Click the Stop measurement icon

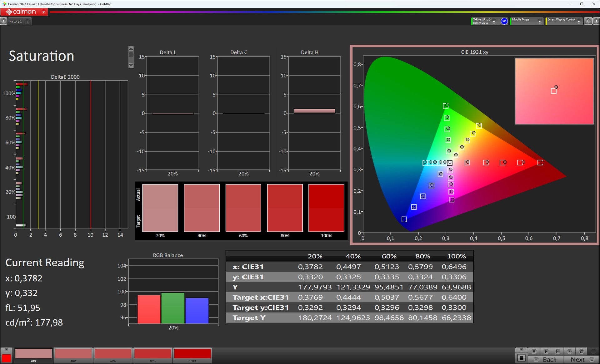point(534,351)
